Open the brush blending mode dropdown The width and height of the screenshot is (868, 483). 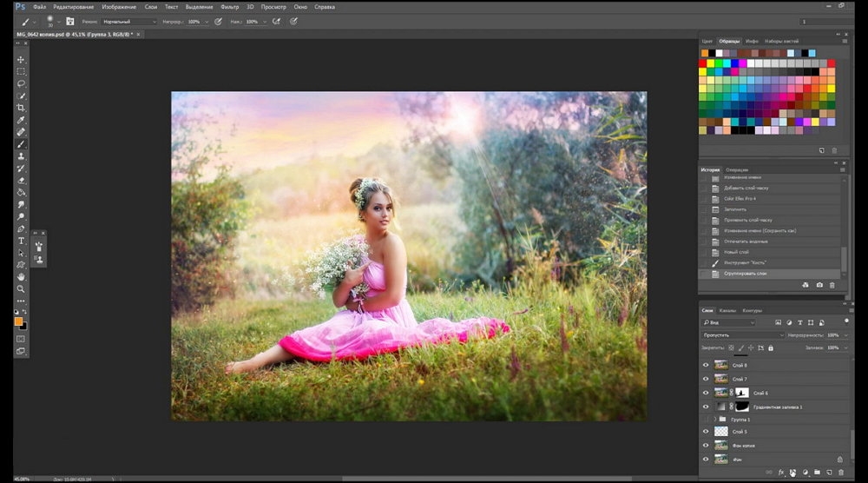coord(129,22)
